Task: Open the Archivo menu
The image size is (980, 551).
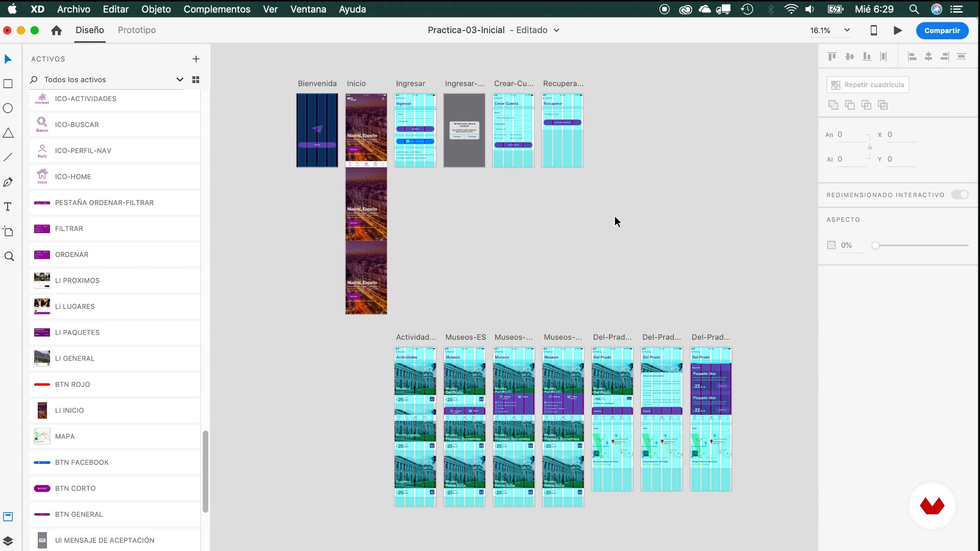Action: click(x=73, y=9)
